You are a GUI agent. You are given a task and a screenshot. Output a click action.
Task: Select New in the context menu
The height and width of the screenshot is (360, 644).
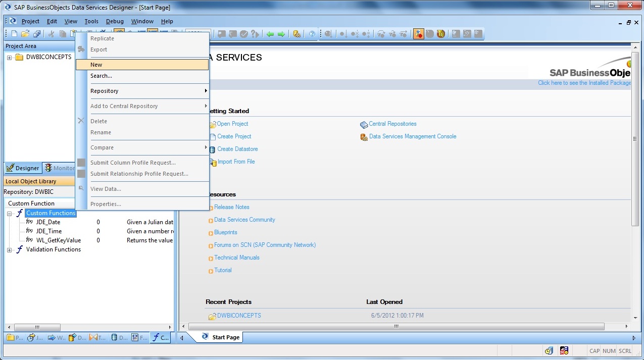click(x=142, y=65)
